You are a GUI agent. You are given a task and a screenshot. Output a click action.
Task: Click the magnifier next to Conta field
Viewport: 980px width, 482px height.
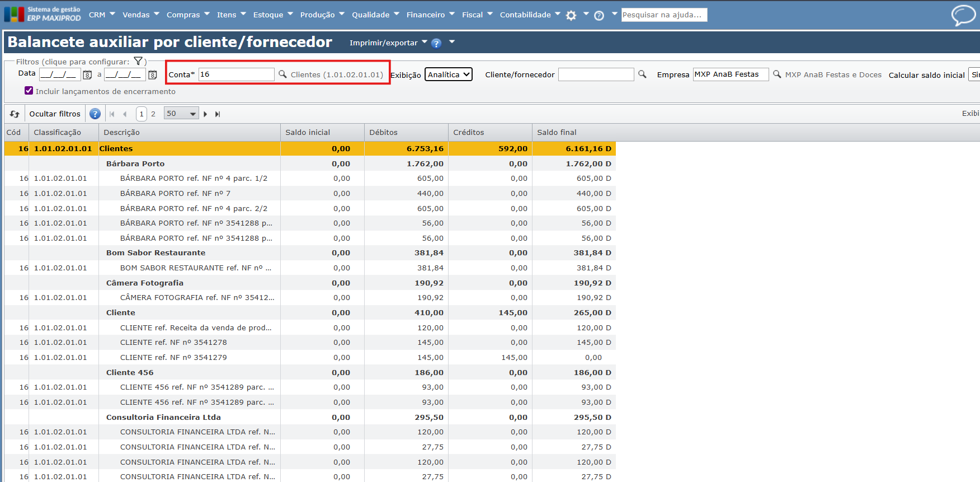coord(282,74)
